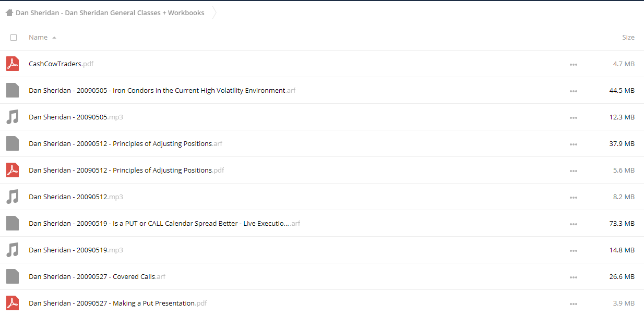644x316 pixels.
Task: Click the 37.9 MB size value
Action: pos(622,144)
